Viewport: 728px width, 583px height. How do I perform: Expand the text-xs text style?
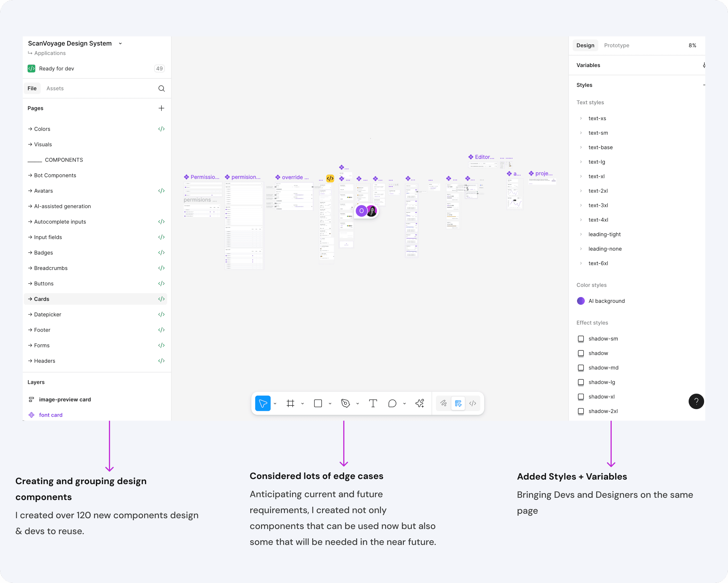581,118
